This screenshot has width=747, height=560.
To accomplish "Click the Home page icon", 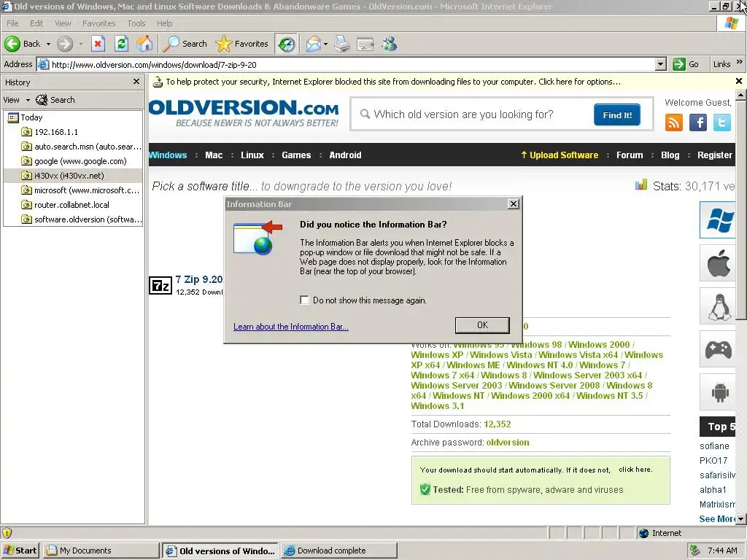I will pos(145,44).
